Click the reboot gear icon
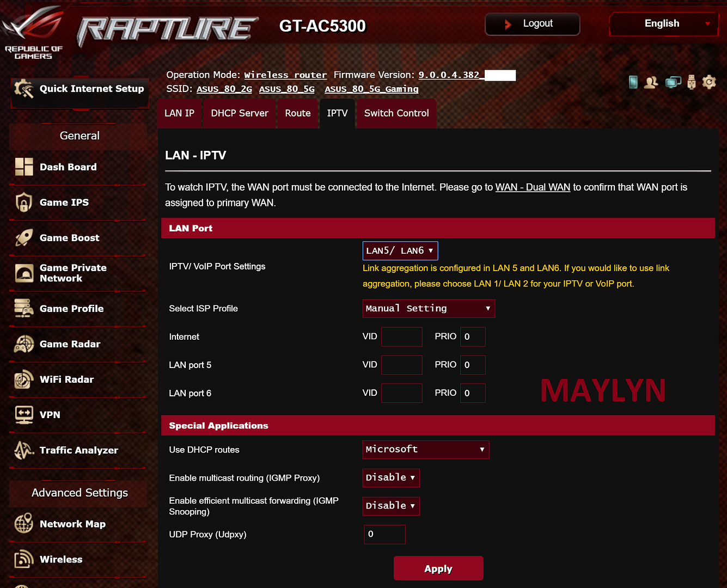 pyautogui.click(x=709, y=82)
